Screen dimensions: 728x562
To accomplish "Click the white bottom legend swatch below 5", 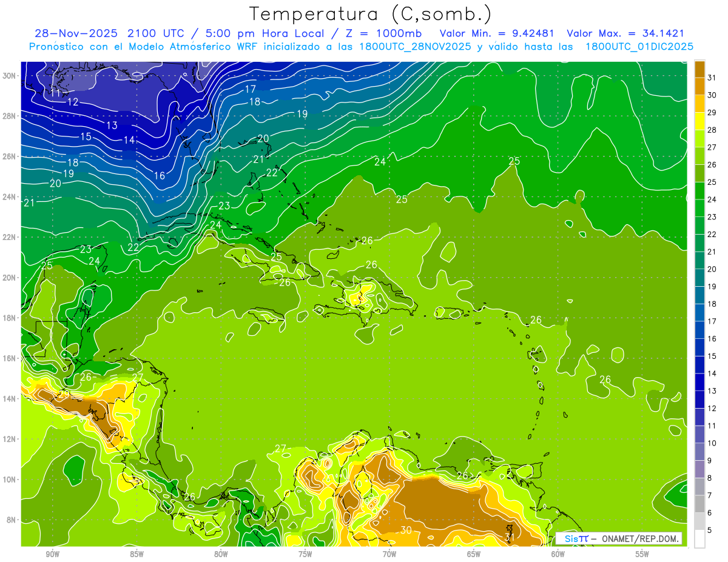I will (699, 539).
